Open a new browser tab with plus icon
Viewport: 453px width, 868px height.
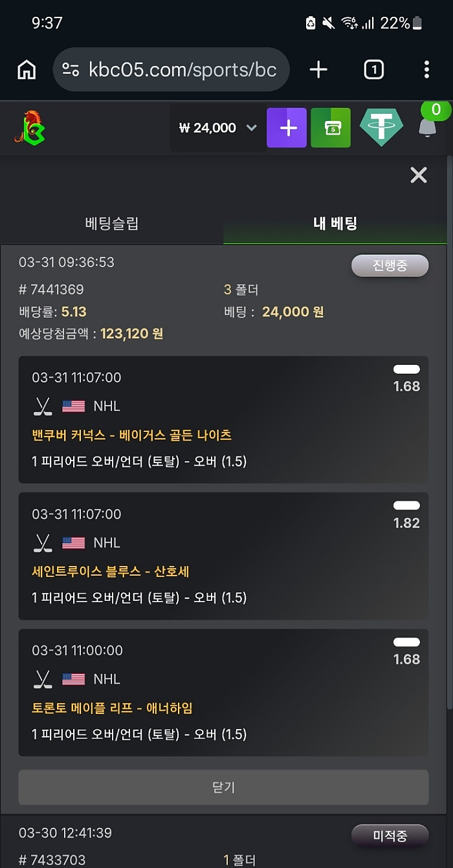coord(318,70)
